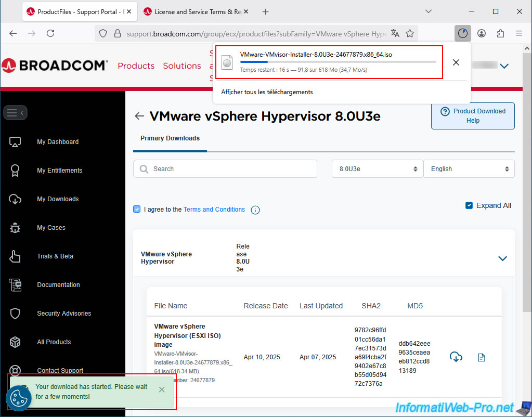Click the Product Download Help button
The height and width of the screenshot is (417, 532).
click(473, 115)
